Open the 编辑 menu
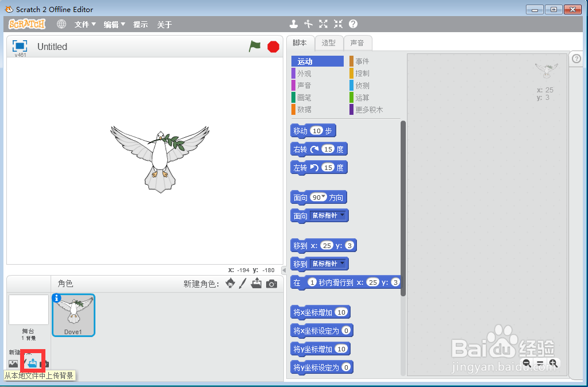Viewport: 588px width, 387px height. [114, 25]
